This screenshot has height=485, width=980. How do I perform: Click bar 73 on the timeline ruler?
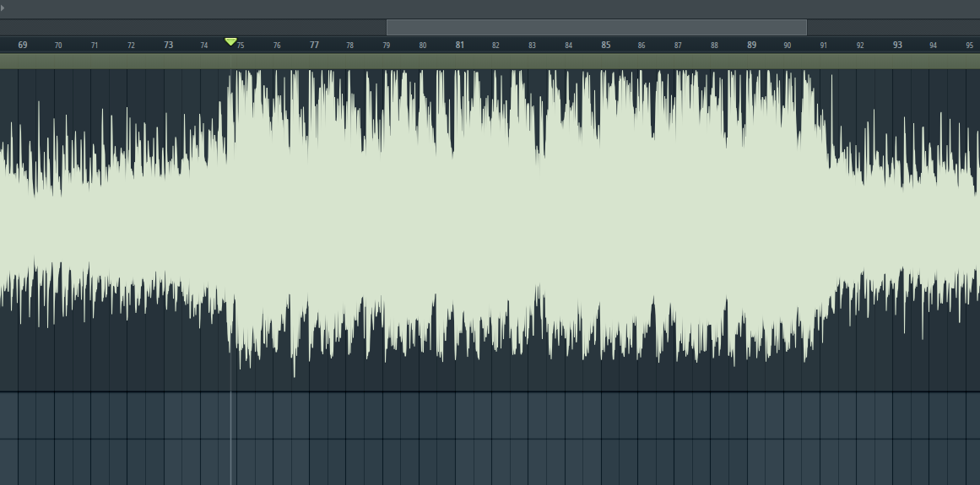(x=169, y=45)
